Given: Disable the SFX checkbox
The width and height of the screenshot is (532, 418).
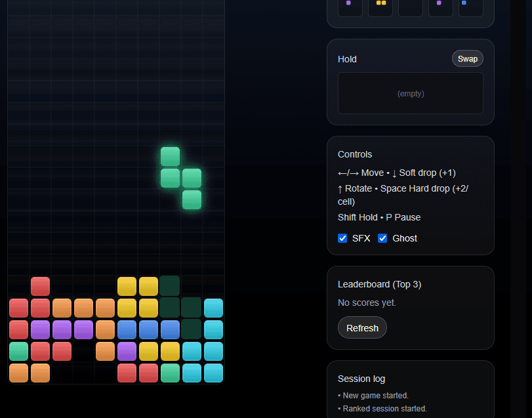Looking at the screenshot, I should coord(342,238).
